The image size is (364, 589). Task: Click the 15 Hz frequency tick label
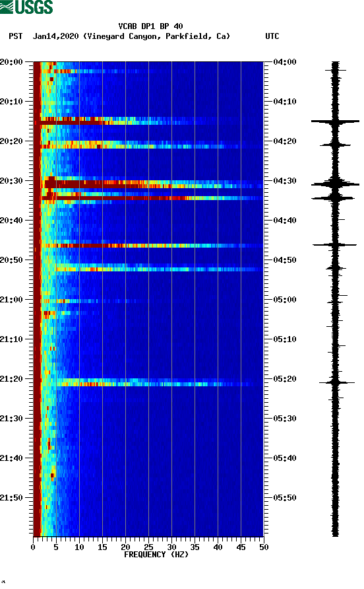[x=102, y=547]
